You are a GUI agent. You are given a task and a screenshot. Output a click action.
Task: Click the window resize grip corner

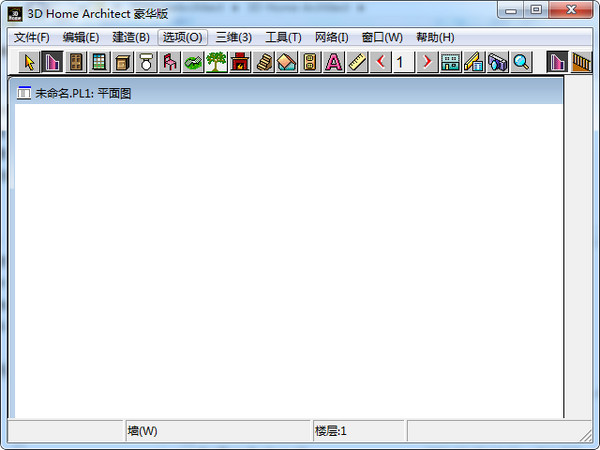pyautogui.click(x=585, y=435)
